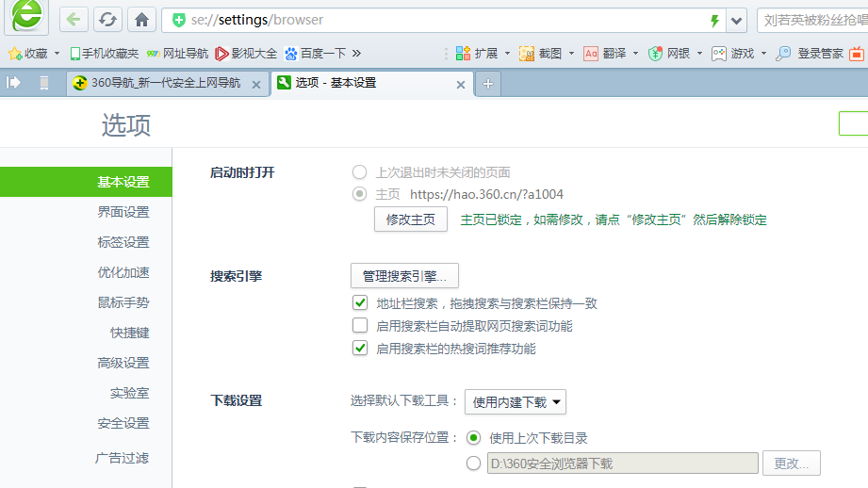Click the 截图 screenshot icon

pyautogui.click(x=527, y=54)
